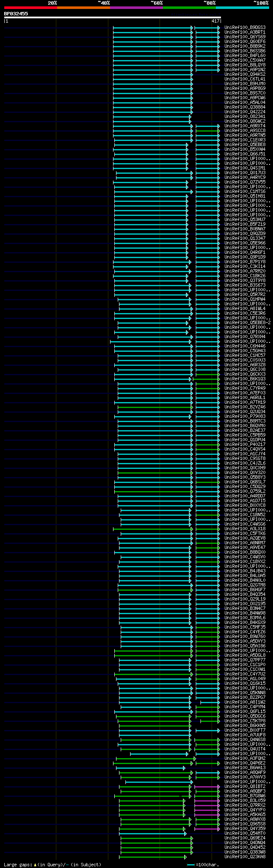The height and width of the screenshot is (868, 273).
Task: Click the UniRef100_B4JB43 entry
Action: 245,571
